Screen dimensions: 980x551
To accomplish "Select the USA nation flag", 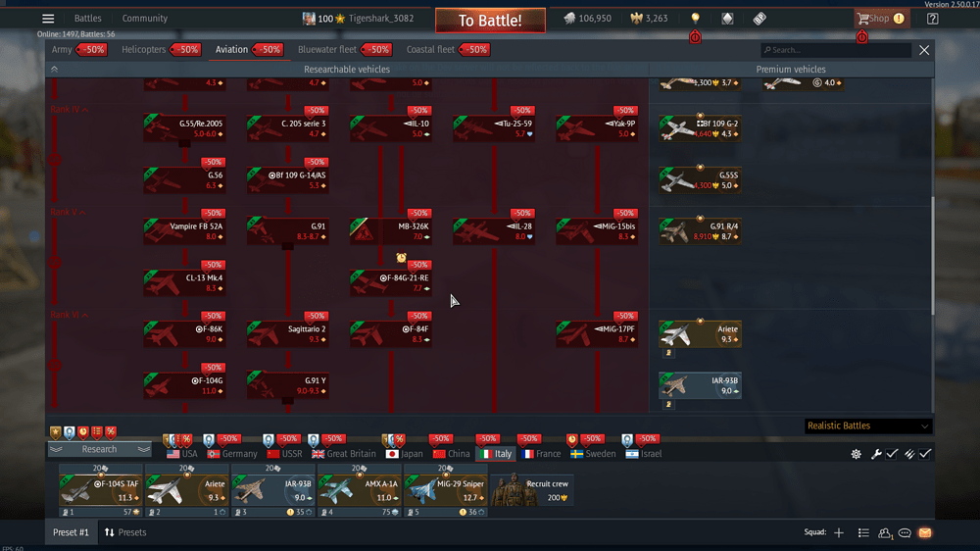I will [x=182, y=454].
